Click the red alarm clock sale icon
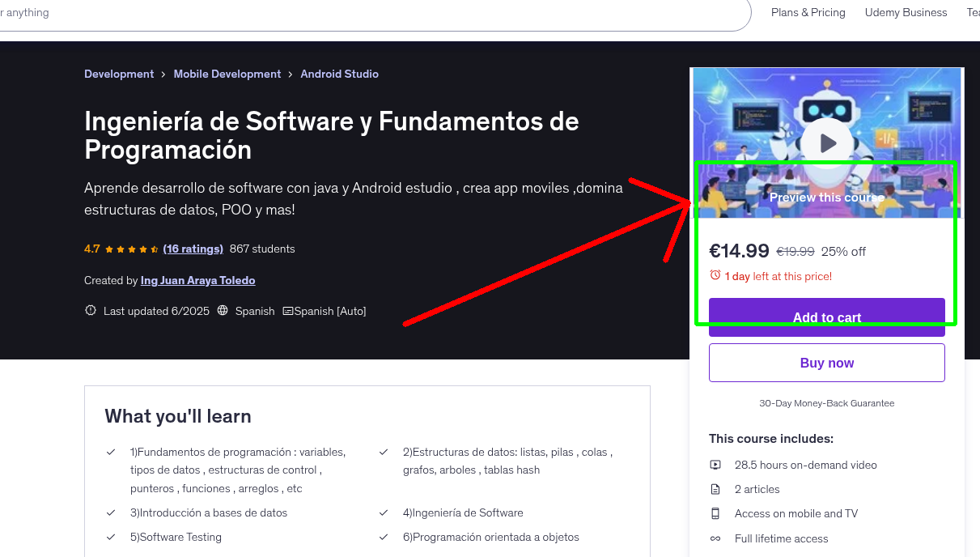This screenshot has width=980, height=557. (x=715, y=275)
